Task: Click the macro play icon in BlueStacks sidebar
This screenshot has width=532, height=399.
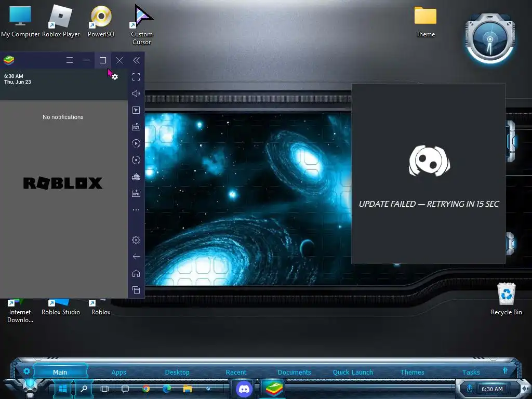Action: click(x=136, y=143)
